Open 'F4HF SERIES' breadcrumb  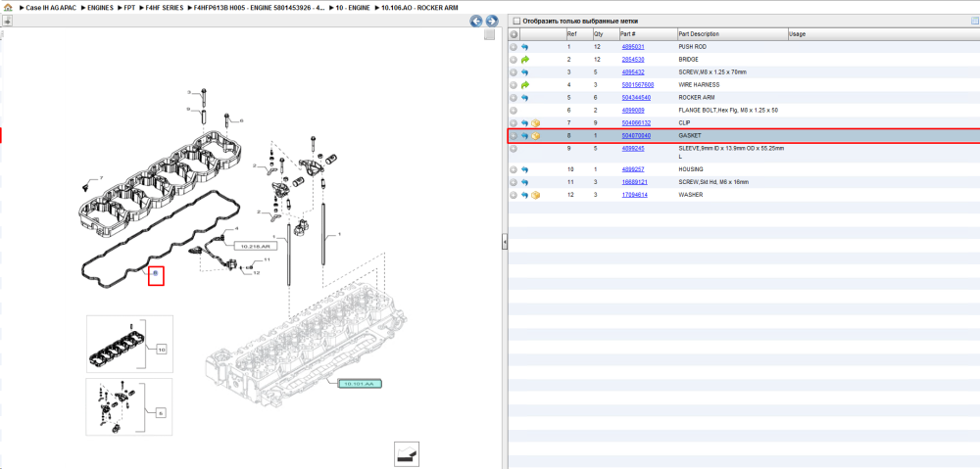coord(165,8)
